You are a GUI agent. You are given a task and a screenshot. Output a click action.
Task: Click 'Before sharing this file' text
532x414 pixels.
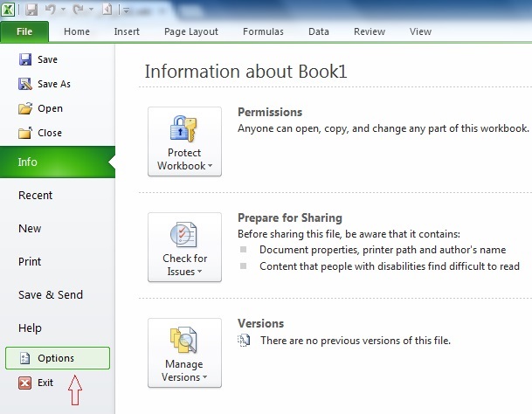(x=349, y=234)
